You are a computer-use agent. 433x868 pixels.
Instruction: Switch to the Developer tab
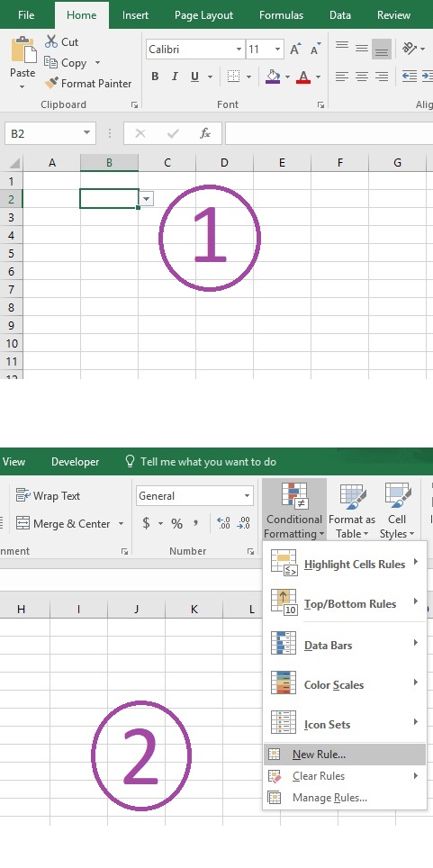(x=76, y=462)
